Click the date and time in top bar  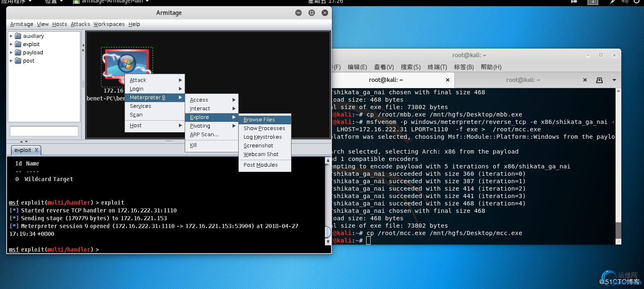(326, 2)
